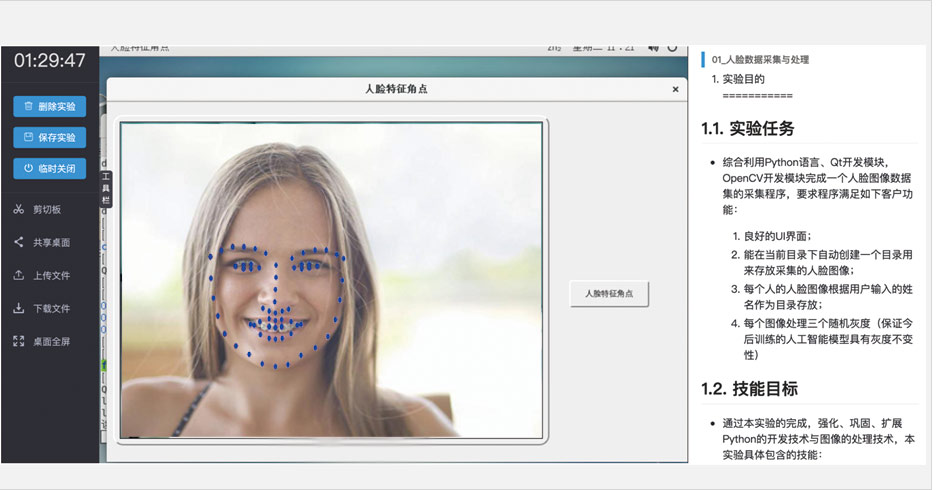Click the 人脸特征角点 button beside the image
937x490 pixels.
coord(609,293)
